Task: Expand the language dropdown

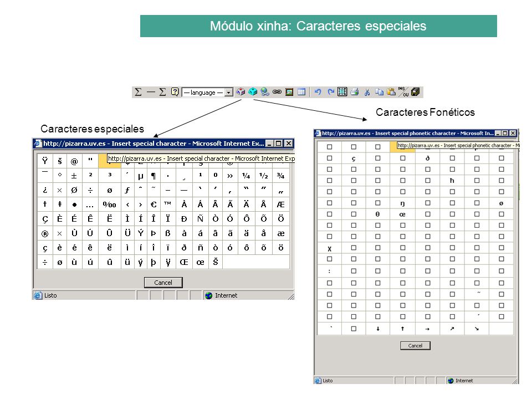Action: [x=229, y=93]
